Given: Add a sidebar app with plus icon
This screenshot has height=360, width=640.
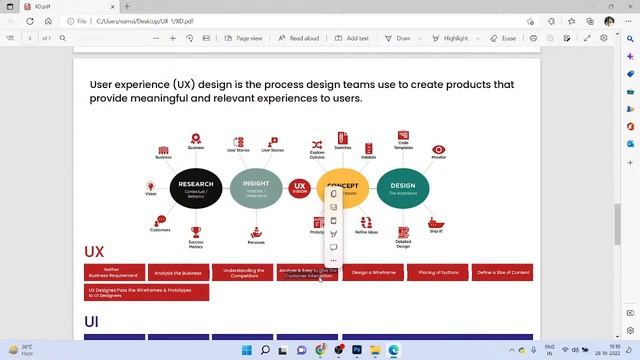Looking at the screenshot, I should pos(630,162).
